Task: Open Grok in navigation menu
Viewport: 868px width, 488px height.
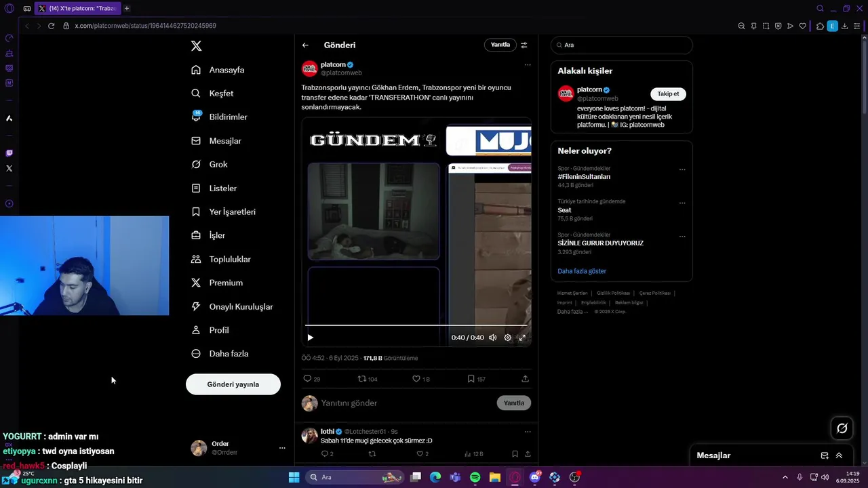Action: [210, 165]
